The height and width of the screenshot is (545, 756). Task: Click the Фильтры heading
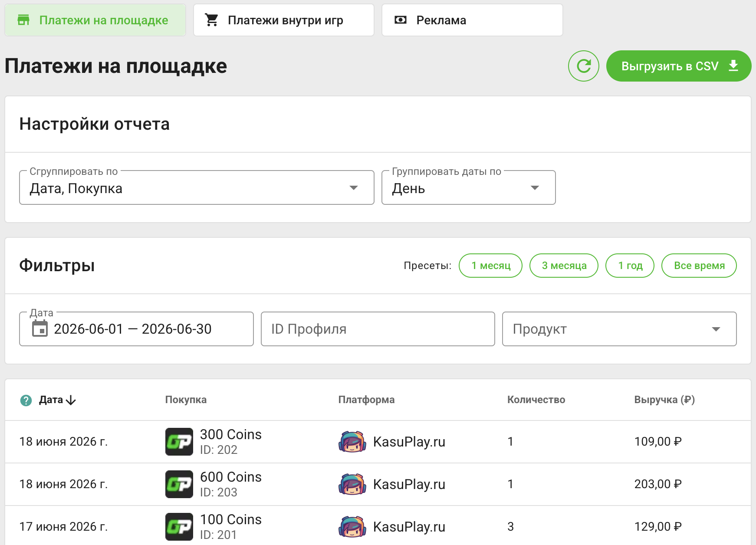[x=57, y=266]
